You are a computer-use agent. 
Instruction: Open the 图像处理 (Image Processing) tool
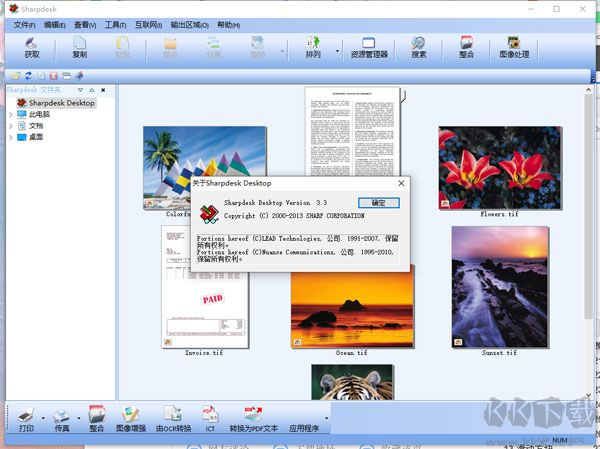coord(513,46)
